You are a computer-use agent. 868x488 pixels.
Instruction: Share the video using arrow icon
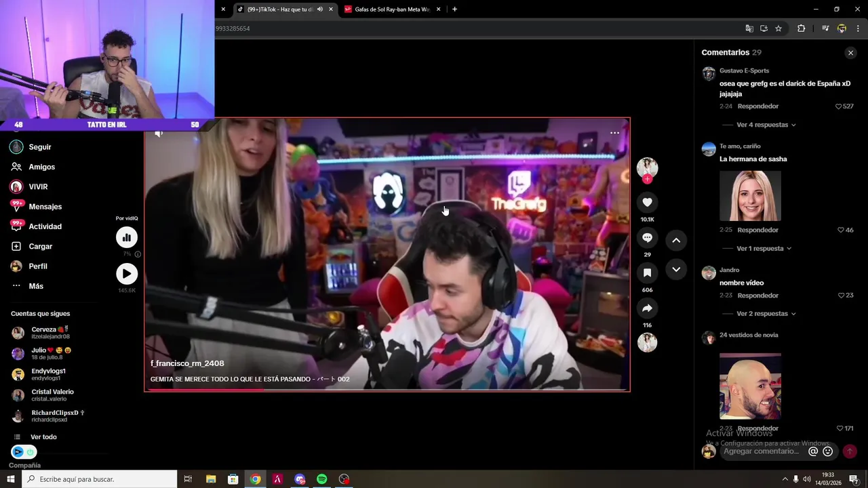647,308
